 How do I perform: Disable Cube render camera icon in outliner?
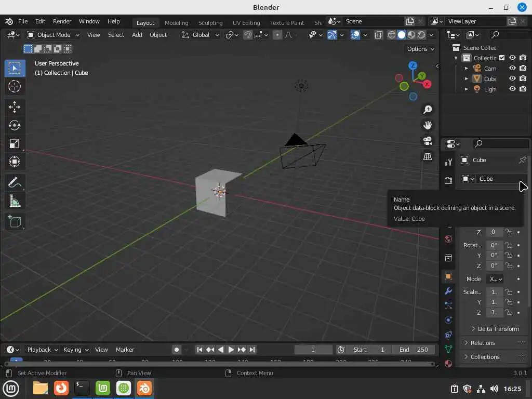coord(523,78)
